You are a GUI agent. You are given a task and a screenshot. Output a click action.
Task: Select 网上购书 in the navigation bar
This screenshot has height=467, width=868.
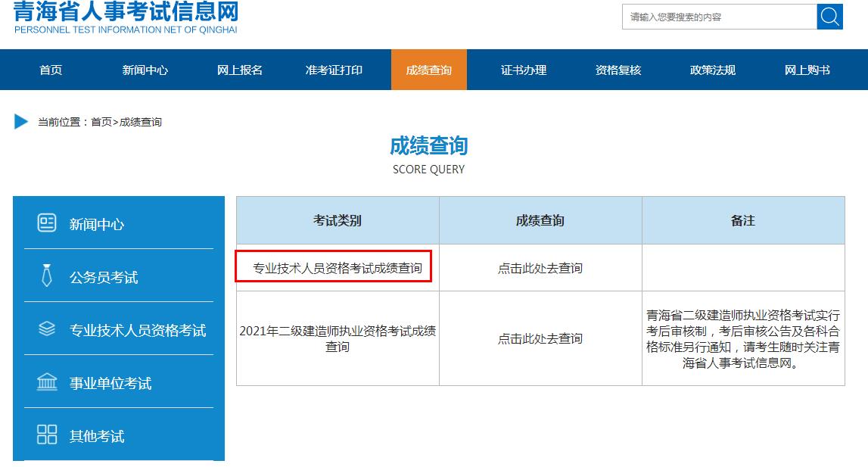point(808,69)
